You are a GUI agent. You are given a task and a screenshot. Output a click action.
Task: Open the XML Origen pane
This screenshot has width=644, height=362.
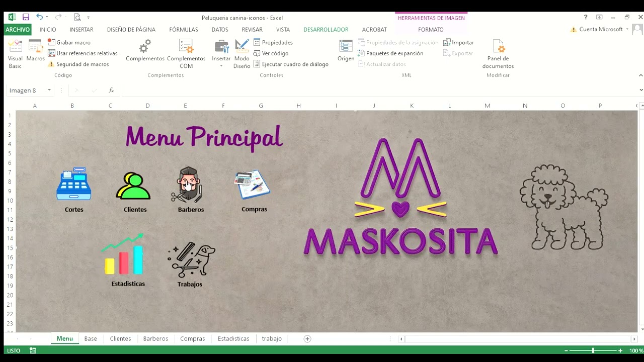pos(346,51)
